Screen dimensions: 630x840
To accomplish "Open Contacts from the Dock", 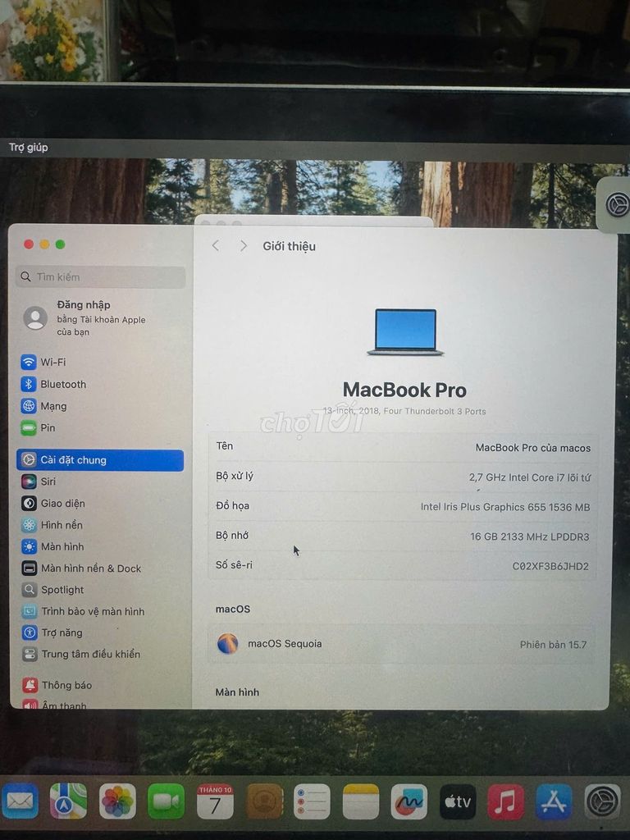I will (x=264, y=801).
